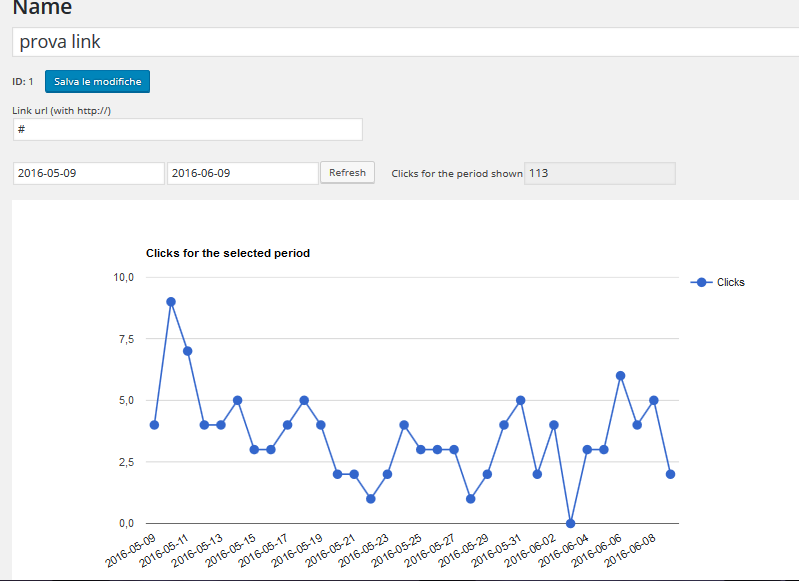
Task: Click the Refresh button
Action: point(348,173)
